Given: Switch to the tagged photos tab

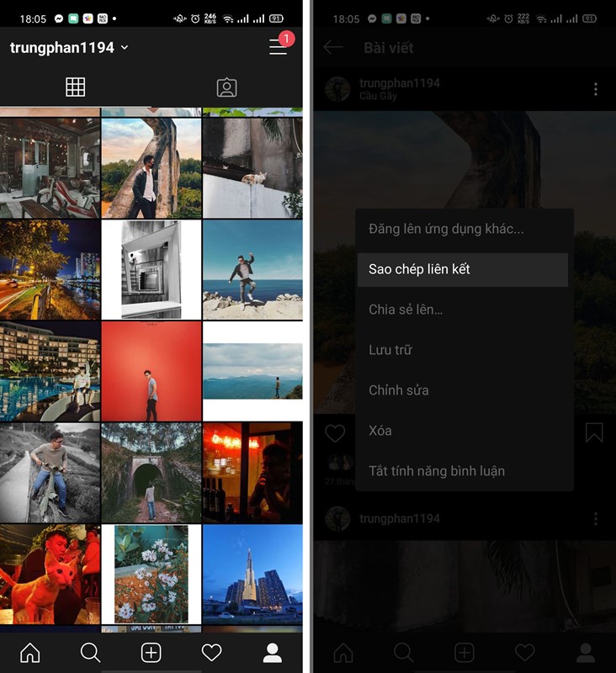Looking at the screenshot, I should 226,87.
